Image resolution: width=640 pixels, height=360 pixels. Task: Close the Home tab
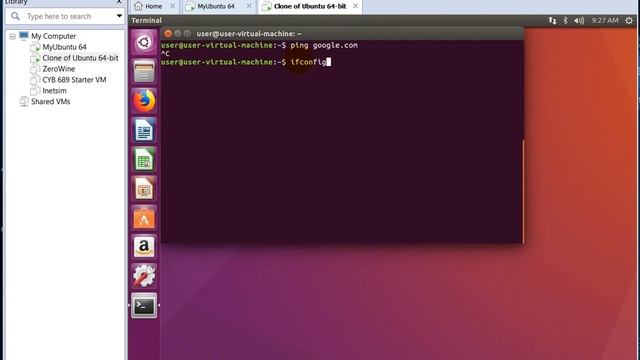(173, 6)
